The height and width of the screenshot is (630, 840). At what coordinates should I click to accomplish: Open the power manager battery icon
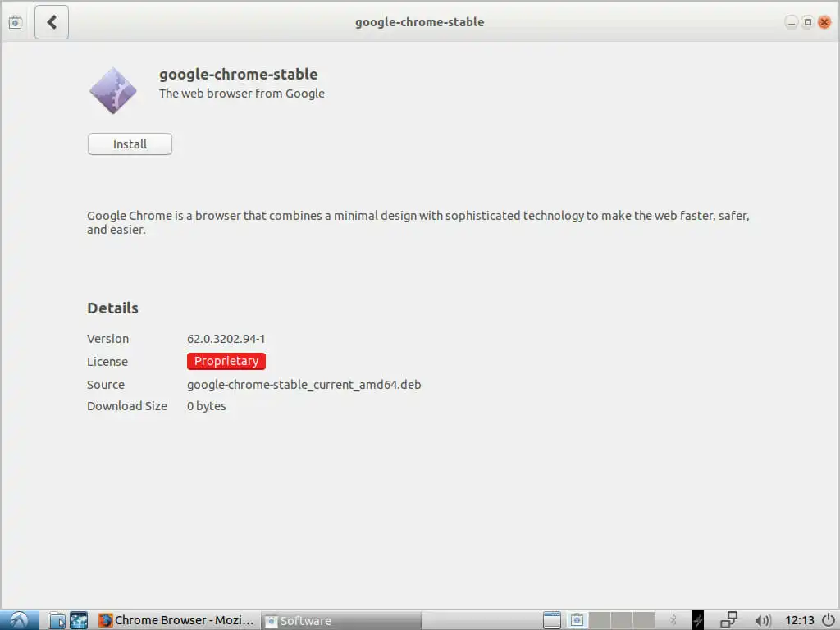698,620
